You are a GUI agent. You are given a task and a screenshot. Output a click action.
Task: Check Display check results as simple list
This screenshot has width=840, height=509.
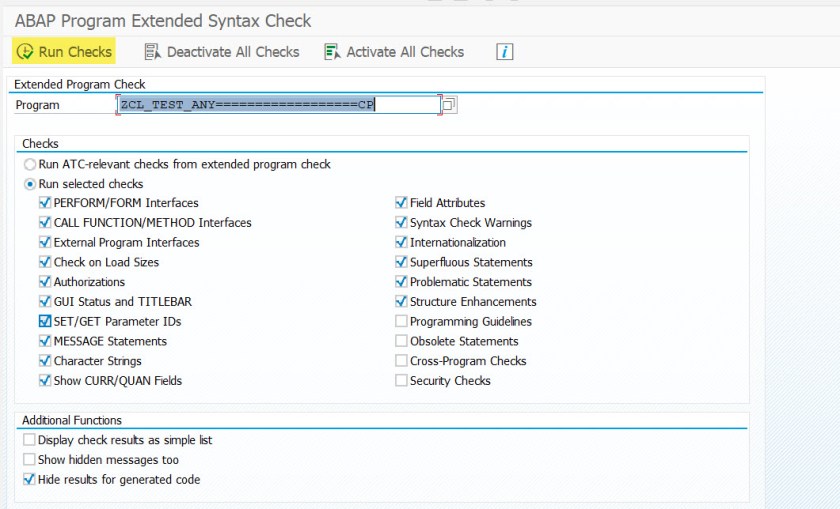point(29,440)
